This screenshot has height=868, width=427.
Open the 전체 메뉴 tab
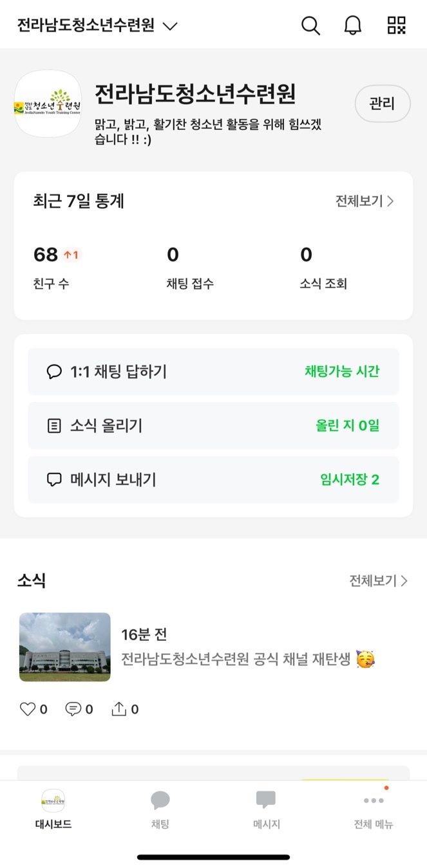(374, 809)
